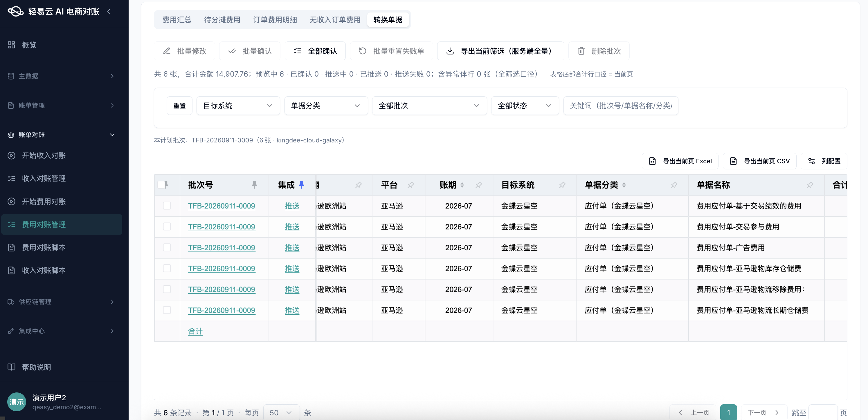Open the 单据分类 filter dropdown

(x=326, y=106)
